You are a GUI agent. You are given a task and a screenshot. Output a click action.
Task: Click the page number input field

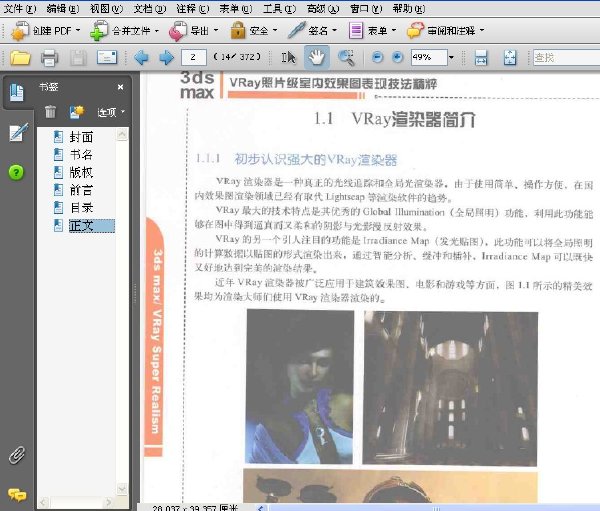coord(194,57)
